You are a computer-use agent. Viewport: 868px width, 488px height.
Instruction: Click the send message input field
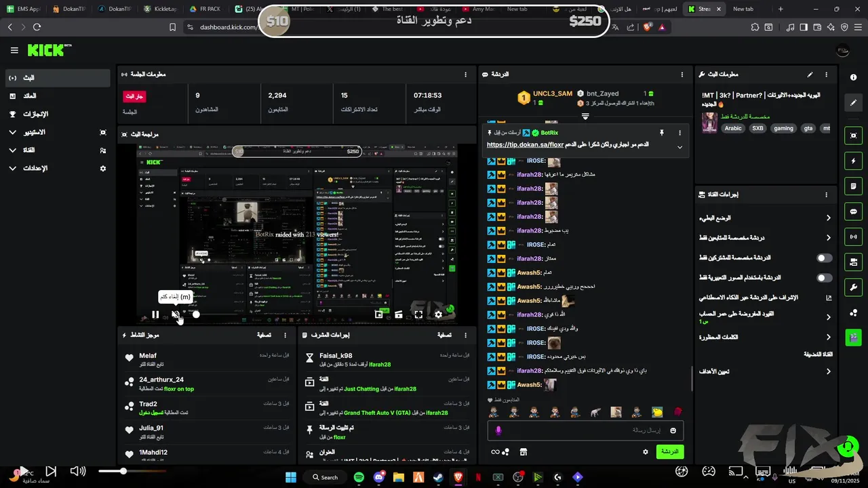point(585,430)
